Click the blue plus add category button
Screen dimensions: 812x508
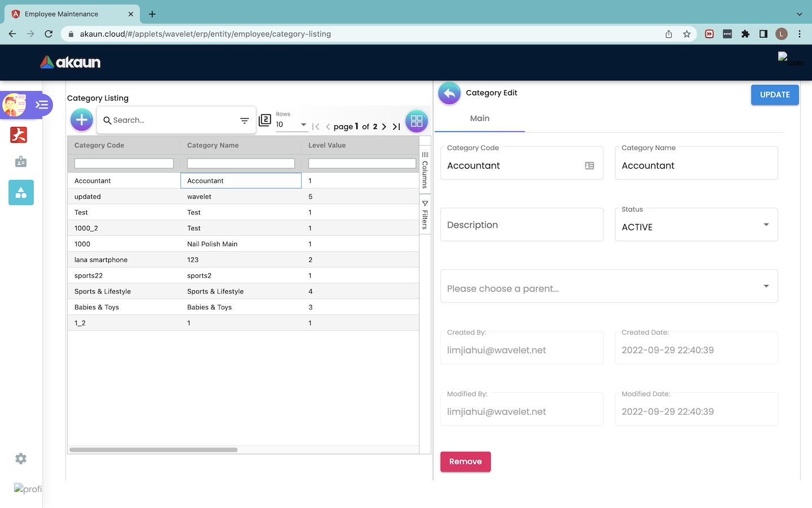pos(82,120)
